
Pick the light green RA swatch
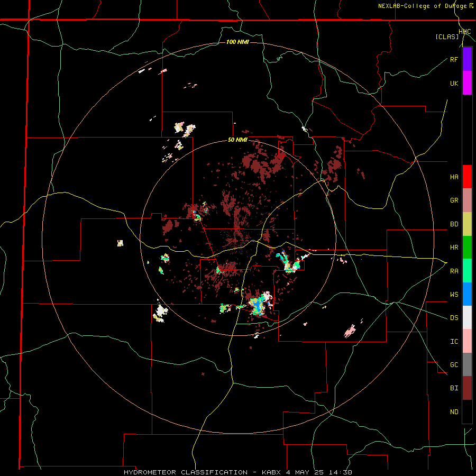click(x=467, y=271)
